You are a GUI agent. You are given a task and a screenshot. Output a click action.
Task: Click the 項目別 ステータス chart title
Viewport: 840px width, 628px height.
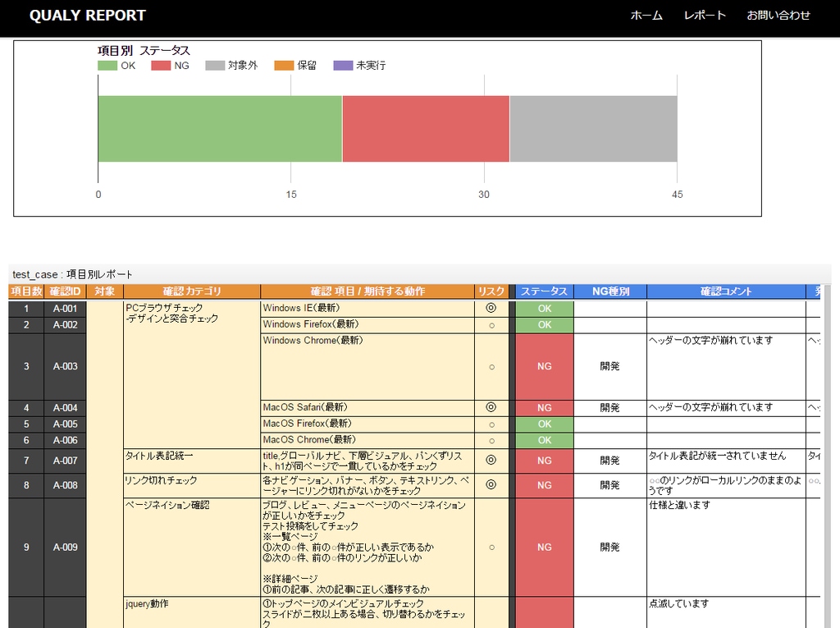pyautogui.click(x=144, y=51)
